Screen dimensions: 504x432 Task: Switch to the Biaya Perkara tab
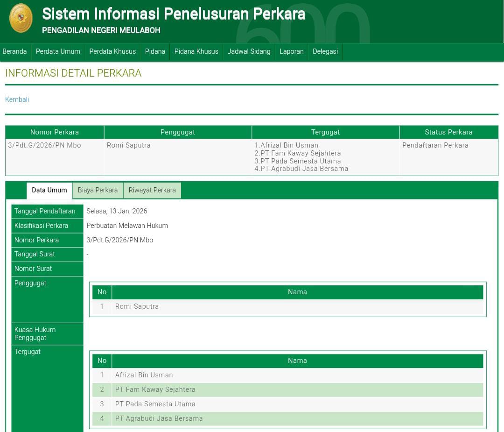pos(98,190)
